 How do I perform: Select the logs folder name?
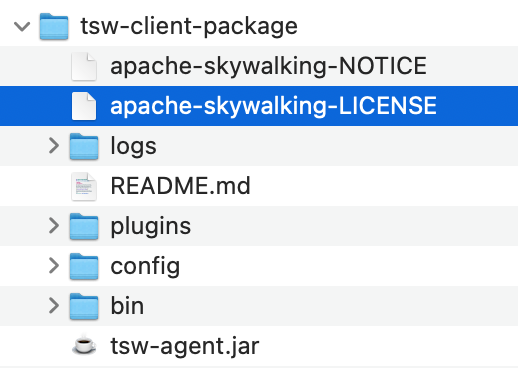(133, 146)
